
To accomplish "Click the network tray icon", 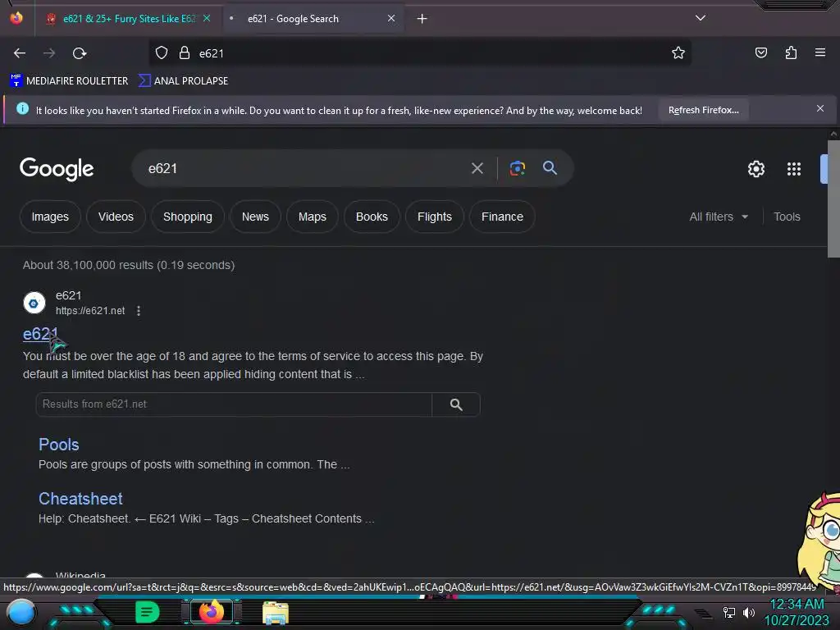I will [728, 613].
